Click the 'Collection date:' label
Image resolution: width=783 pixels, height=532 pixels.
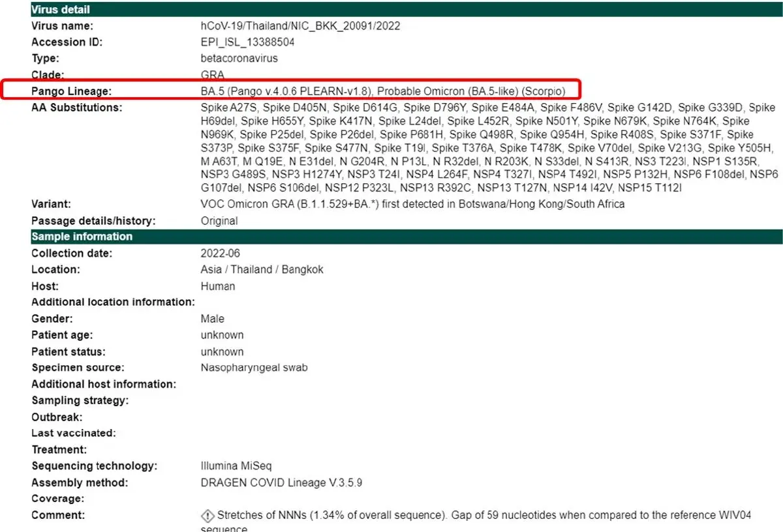72,253
